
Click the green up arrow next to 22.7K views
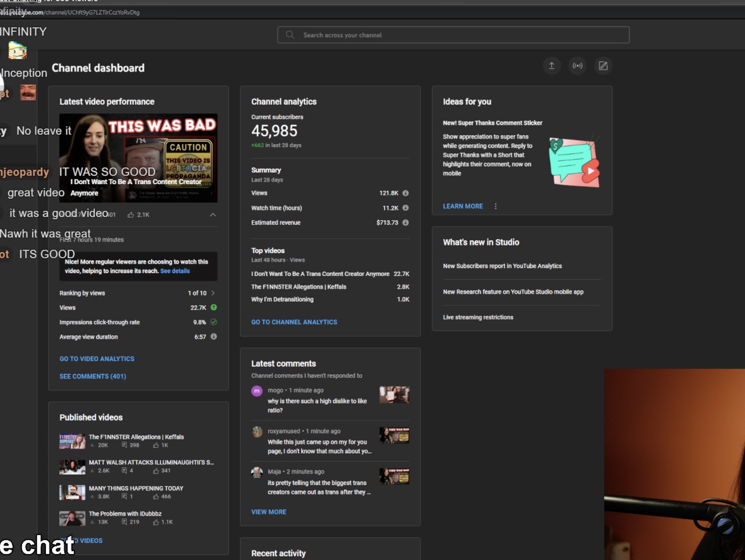coord(213,307)
